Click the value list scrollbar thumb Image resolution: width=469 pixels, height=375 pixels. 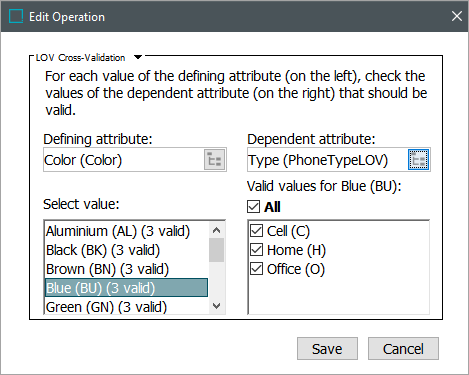pyautogui.click(x=217, y=250)
